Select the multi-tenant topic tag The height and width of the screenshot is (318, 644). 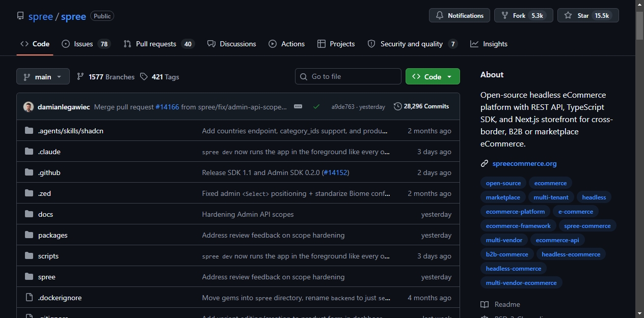click(550, 197)
